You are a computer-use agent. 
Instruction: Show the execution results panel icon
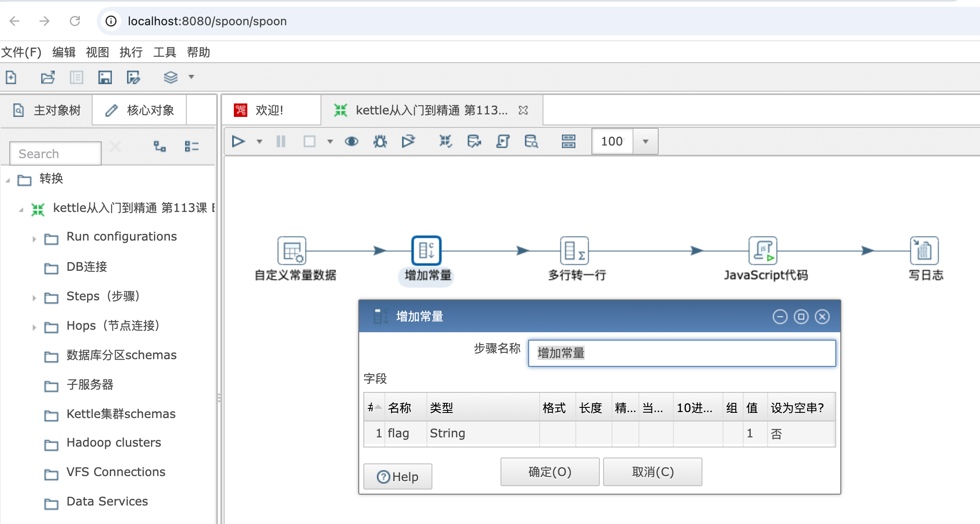[568, 141]
